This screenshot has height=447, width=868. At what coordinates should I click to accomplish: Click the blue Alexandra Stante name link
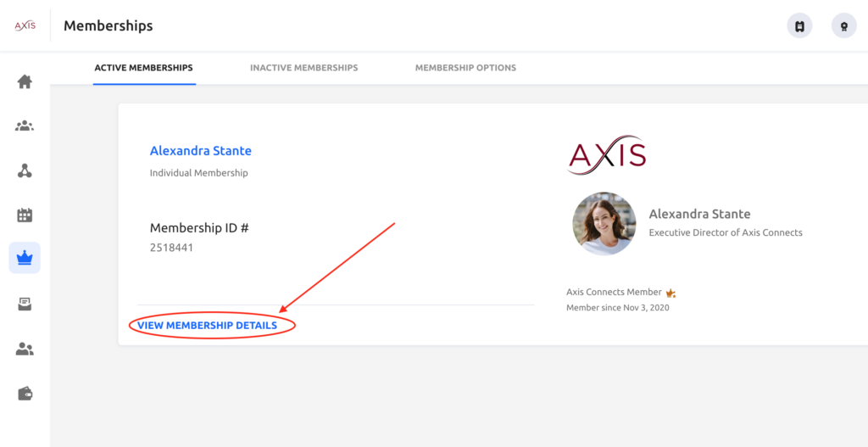pos(200,151)
